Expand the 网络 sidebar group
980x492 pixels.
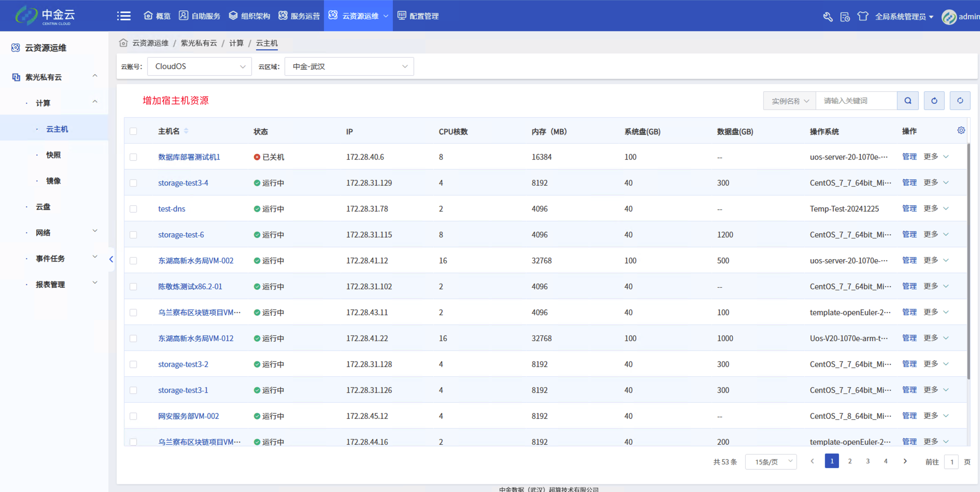95,231
